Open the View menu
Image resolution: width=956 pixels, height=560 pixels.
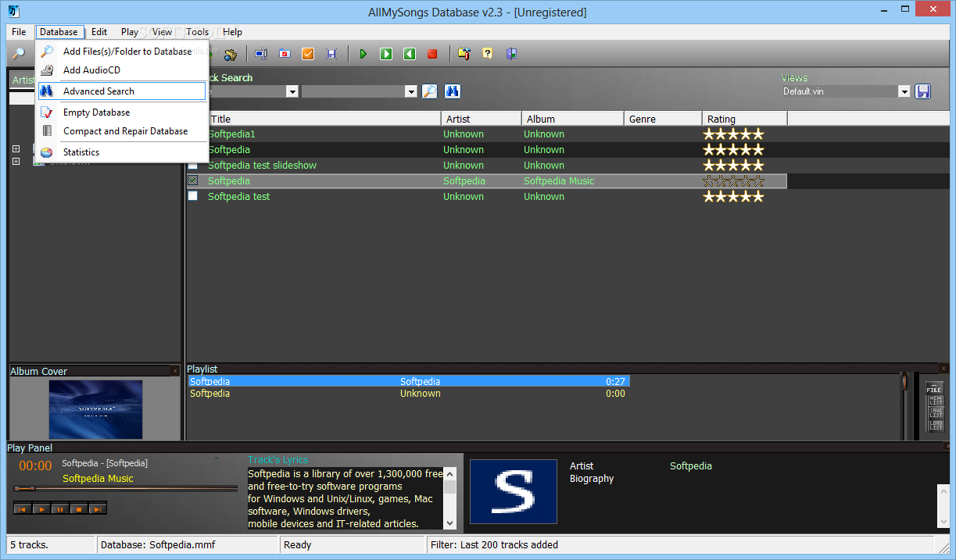pos(163,32)
